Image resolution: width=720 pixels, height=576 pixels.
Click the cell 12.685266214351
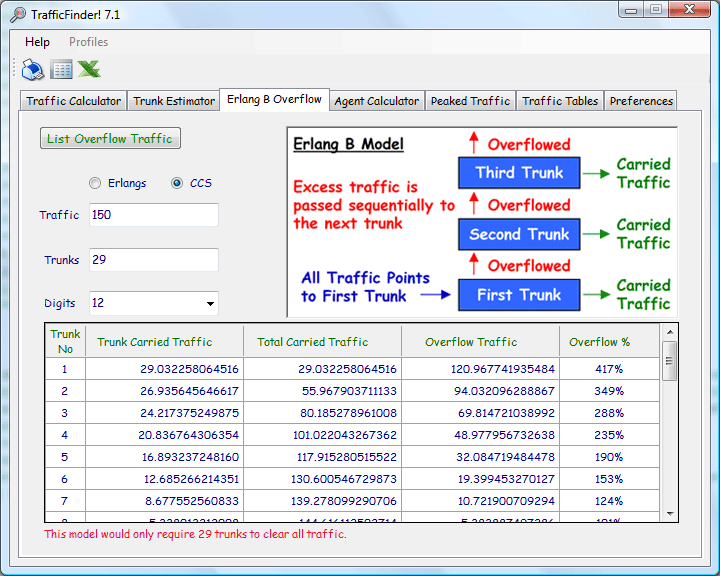pos(164,479)
